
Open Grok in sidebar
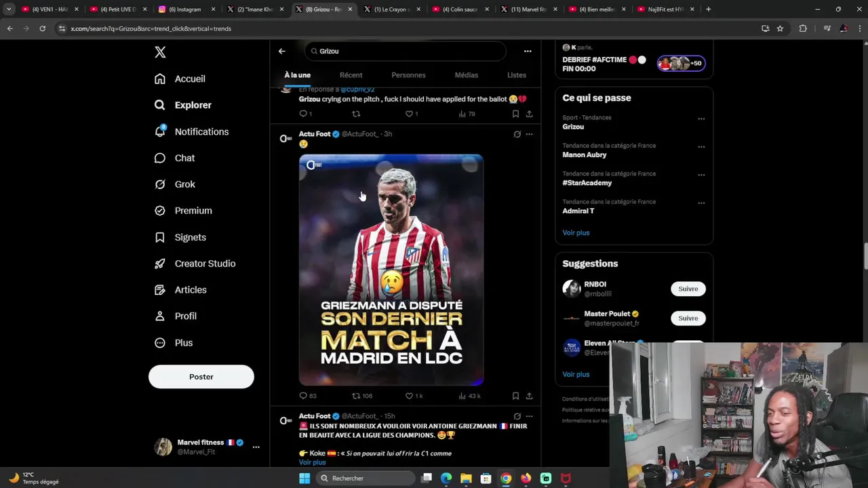coord(174,184)
